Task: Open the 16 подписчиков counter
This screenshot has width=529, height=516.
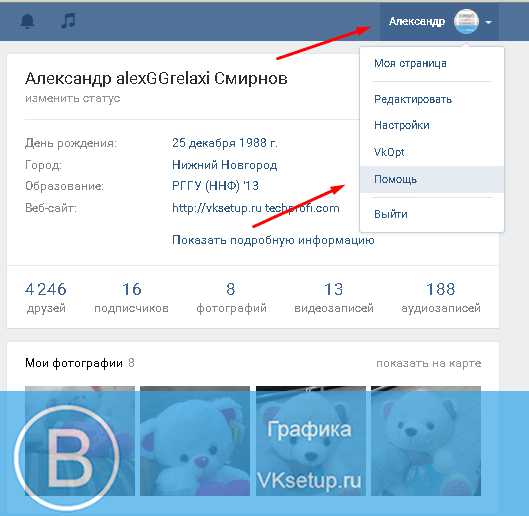Action: tap(132, 297)
